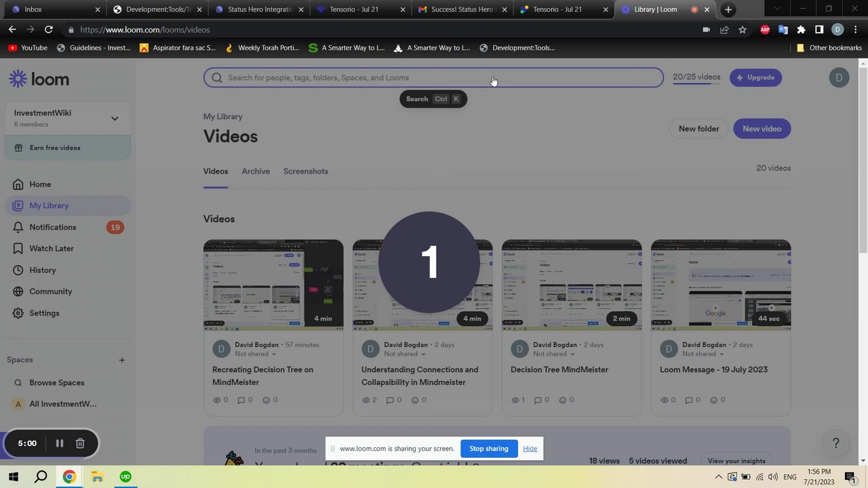Image resolution: width=868 pixels, height=488 pixels.
Task: Open Windows Start menu
Action: click(13, 477)
